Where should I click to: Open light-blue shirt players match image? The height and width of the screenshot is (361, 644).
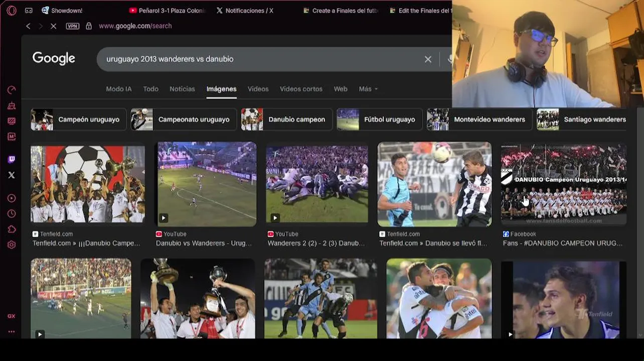pyautogui.click(x=320, y=299)
